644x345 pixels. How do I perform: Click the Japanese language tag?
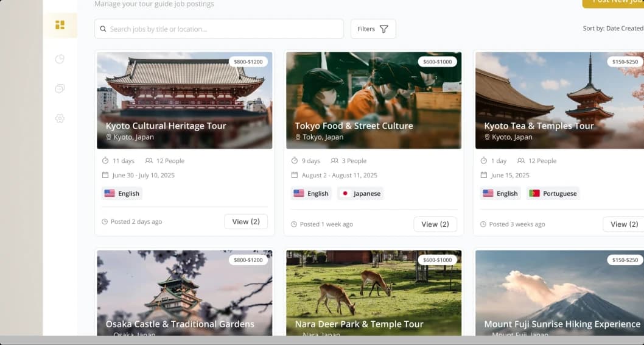click(360, 193)
